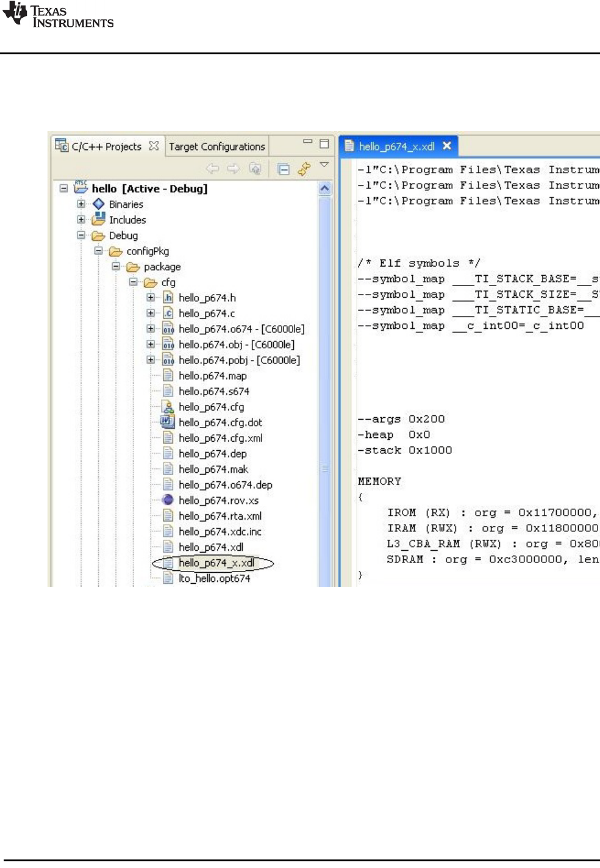The height and width of the screenshot is (868, 600).
Task: Click the hello_p674.cfg.dot document icon
Action: coord(167,421)
